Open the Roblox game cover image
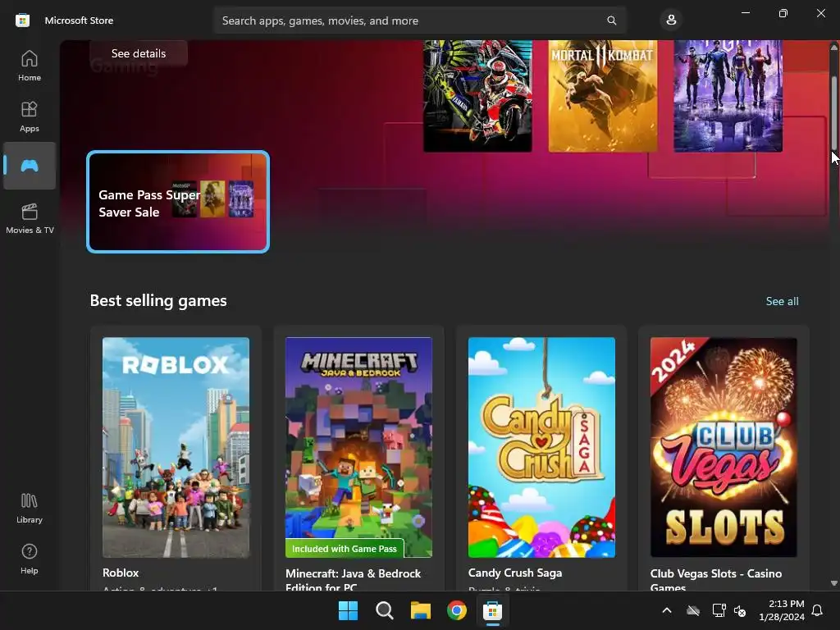 [176, 447]
